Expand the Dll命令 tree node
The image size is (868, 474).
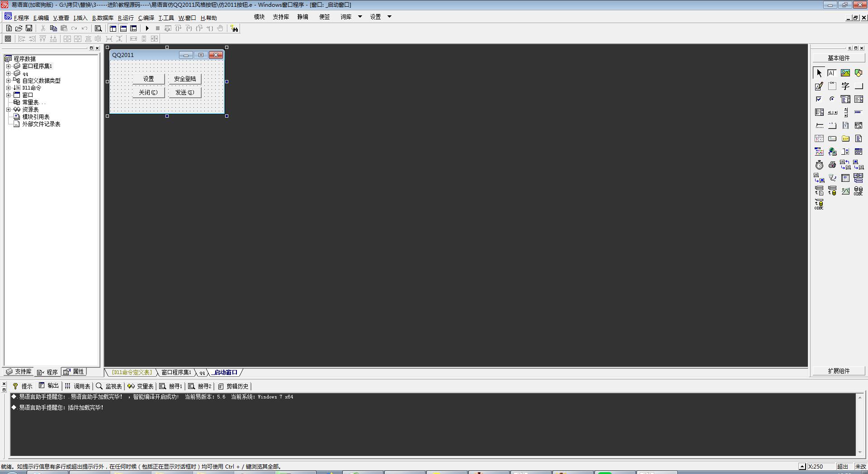8,88
